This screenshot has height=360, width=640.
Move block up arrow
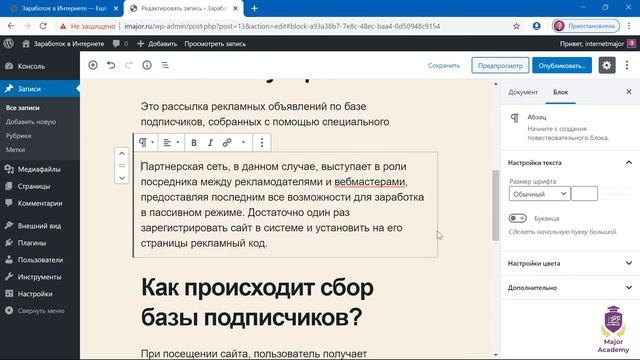pyautogui.click(x=122, y=153)
